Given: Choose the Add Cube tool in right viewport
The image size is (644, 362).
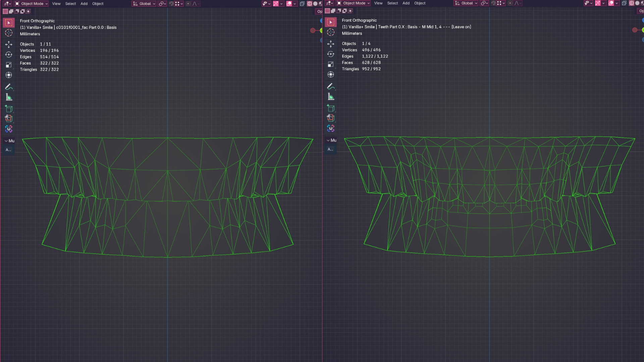Looking at the screenshot, I should click(331, 108).
